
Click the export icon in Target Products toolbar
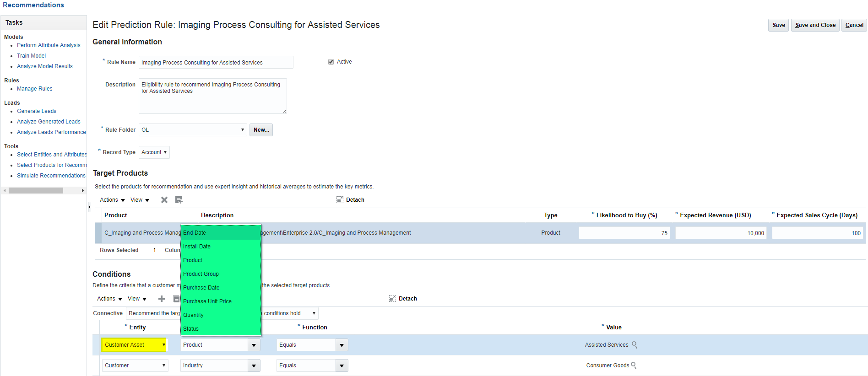[x=179, y=200]
